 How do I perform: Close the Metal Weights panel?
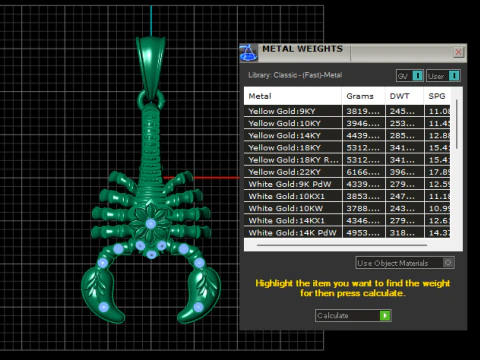click(459, 52)
